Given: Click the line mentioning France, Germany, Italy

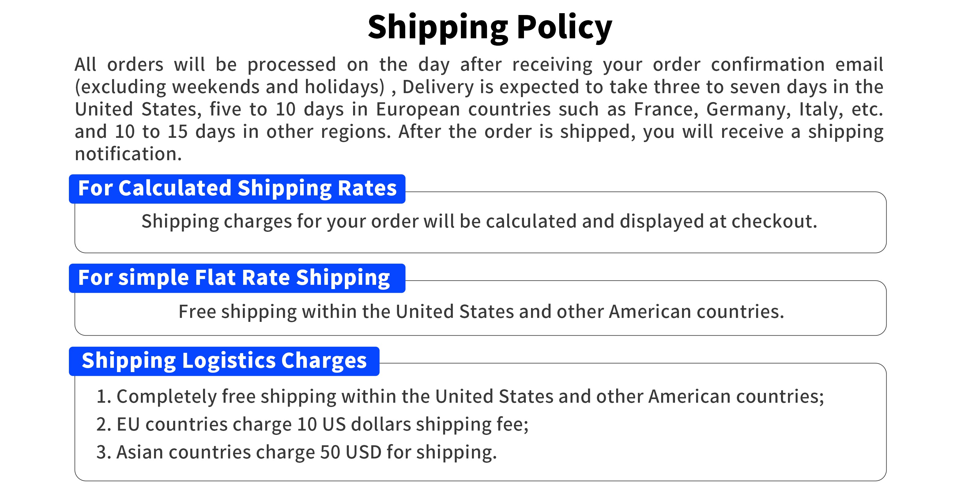Looking at the screenshot, I should pos(479,110).
